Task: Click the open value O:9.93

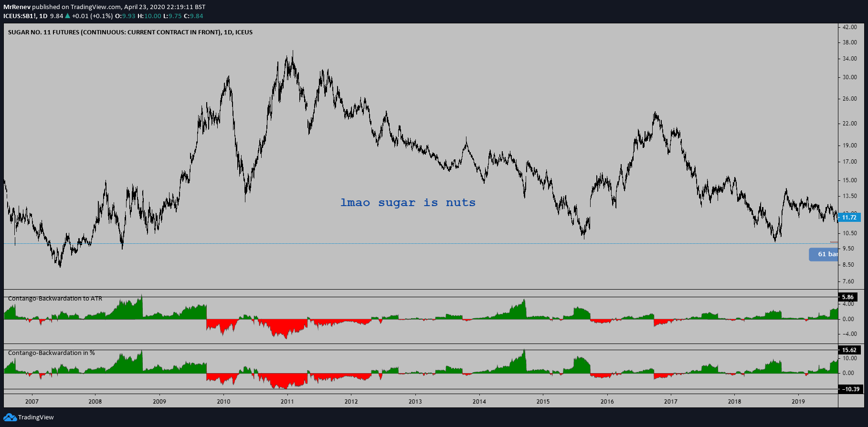Action: (125, 16)
